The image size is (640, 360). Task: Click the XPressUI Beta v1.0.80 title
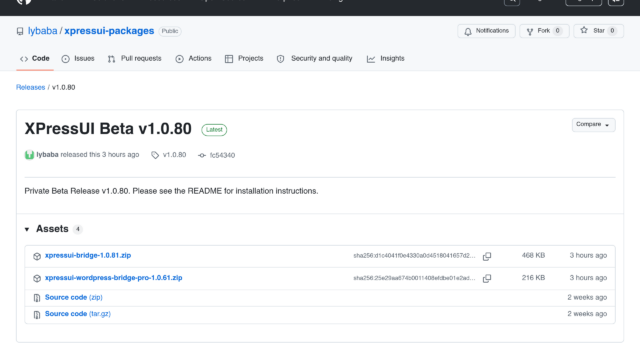pos(108,129)
